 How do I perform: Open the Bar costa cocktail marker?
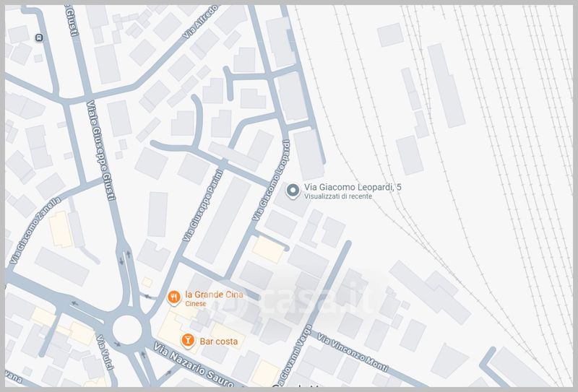click(x=187, y=339)
